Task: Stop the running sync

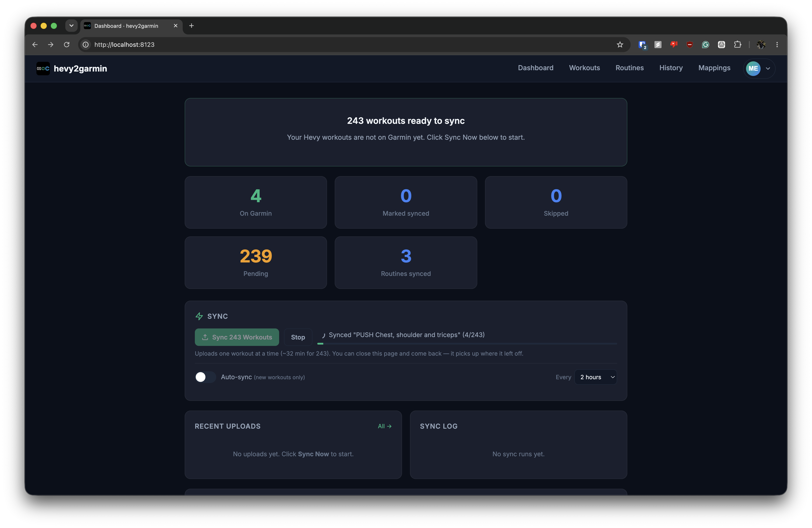Action: click(298, 337)
